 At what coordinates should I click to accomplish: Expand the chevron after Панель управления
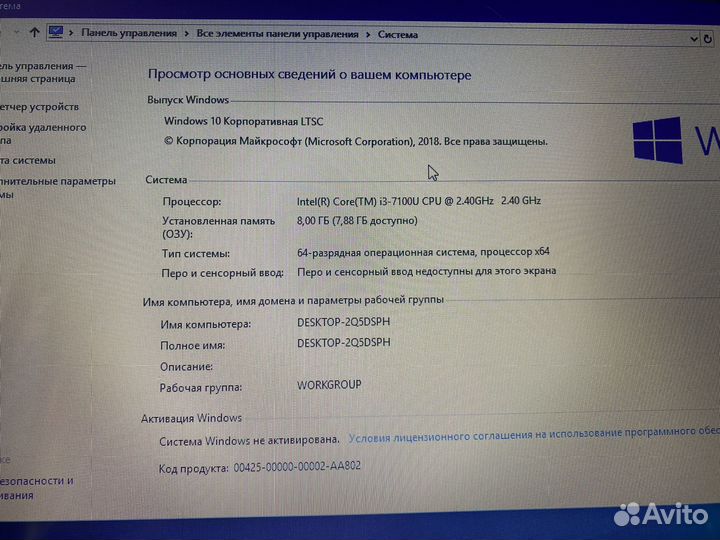point(186,34)
